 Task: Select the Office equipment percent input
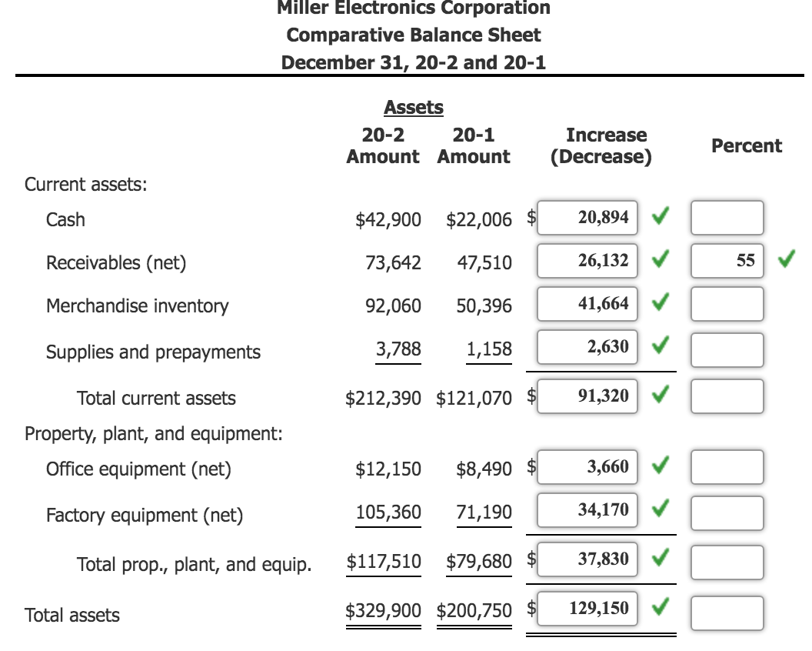coord(725,466)
